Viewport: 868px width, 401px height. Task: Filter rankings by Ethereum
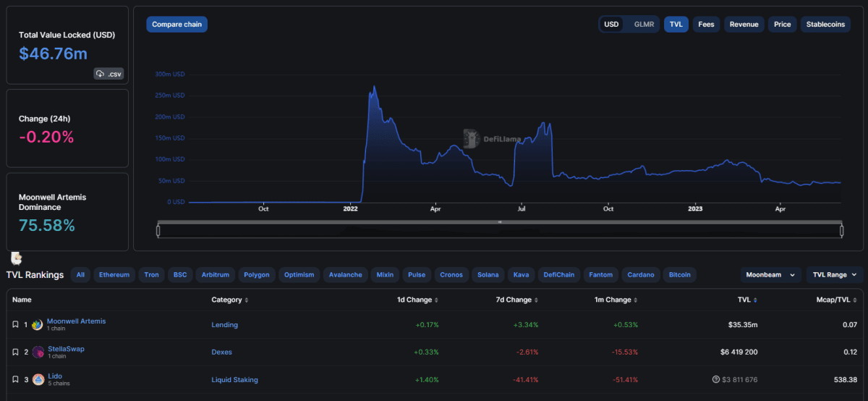114,275
